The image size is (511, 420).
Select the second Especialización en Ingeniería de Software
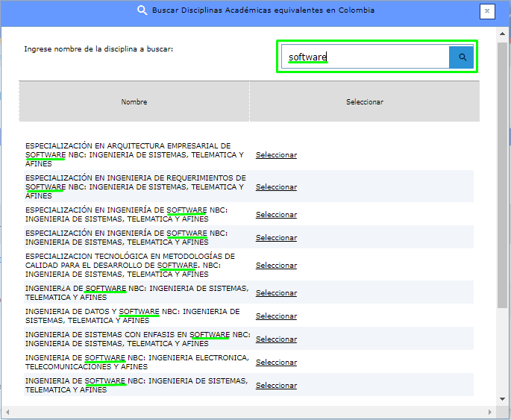tap(276, 238)
